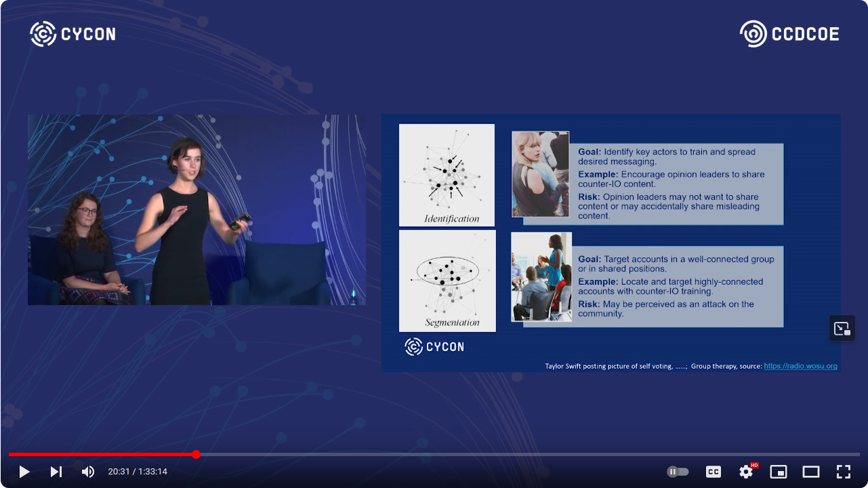
Task: Click the Segmentation network diagram
Action: [447, 281]
